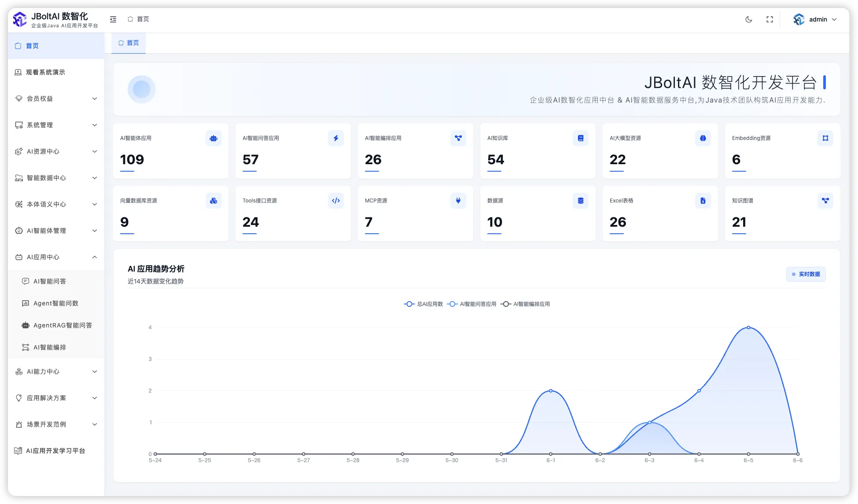The width and height of the screenshot is (858, 504).
Task: Click the database icon on 数据源 card
Action: point(581,201)
